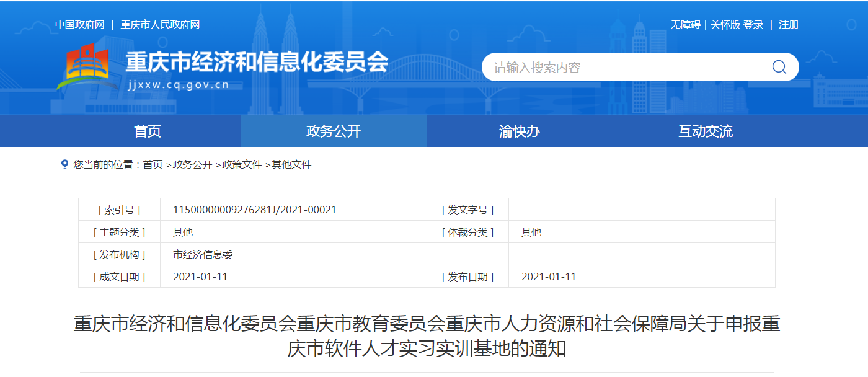868x377 pixels.
Task: Switch to 关怀版 version
Action: click(x=725, y=24)
